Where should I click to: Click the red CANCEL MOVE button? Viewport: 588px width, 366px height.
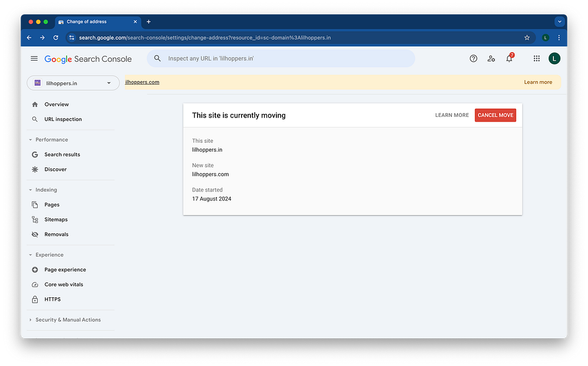pyautogui.click(x=495, y=115)
